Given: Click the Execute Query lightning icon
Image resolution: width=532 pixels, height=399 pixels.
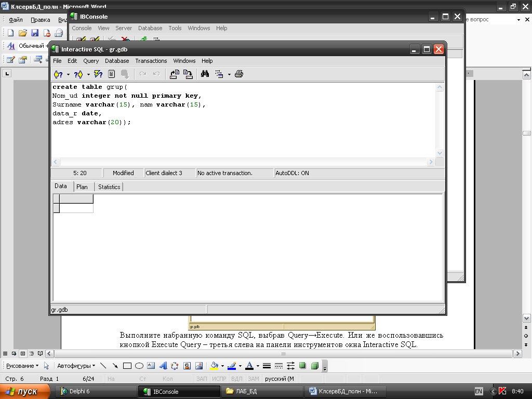Looking at the screenshot, I should coord(98,74).
